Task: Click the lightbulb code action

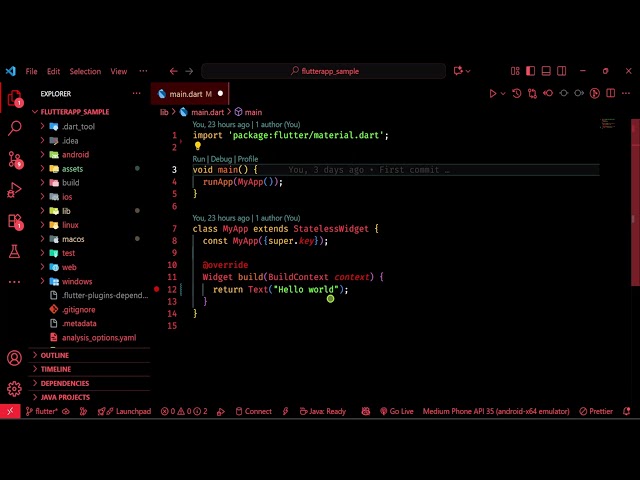Action: (198, 146)
